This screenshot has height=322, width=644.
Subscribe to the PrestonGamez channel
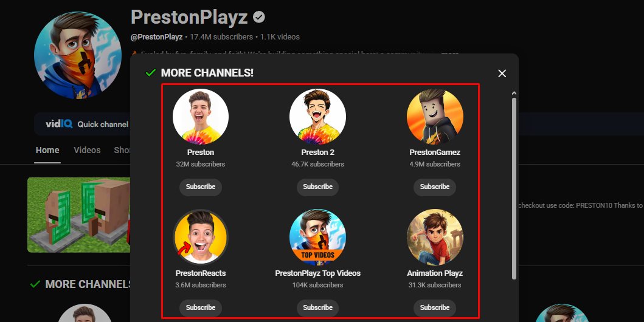tap(435, 187)
